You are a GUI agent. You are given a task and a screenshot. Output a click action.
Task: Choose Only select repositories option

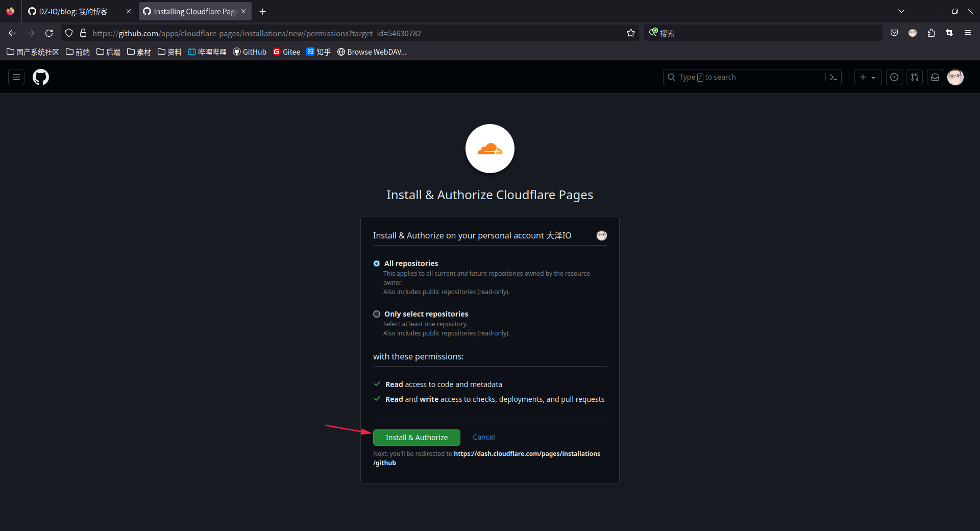pos(377,314)
